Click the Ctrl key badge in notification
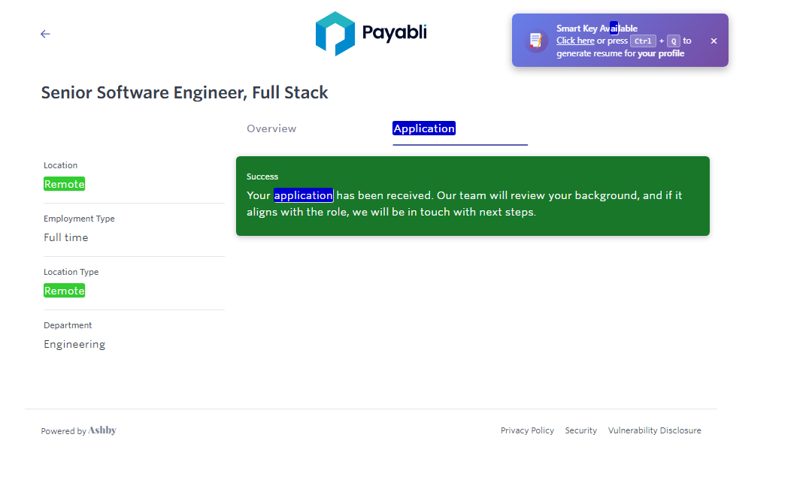Screen dimensions: 812x504 point(643,41)
